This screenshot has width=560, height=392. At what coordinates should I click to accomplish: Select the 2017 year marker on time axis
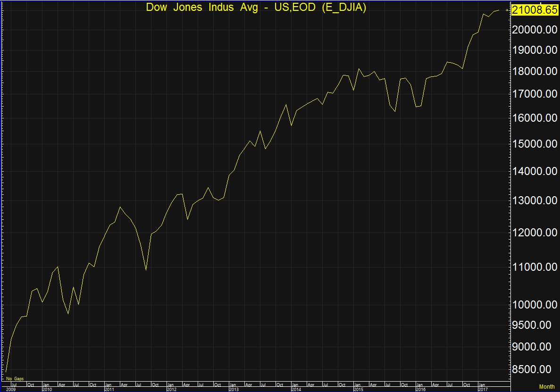(483, 390)
